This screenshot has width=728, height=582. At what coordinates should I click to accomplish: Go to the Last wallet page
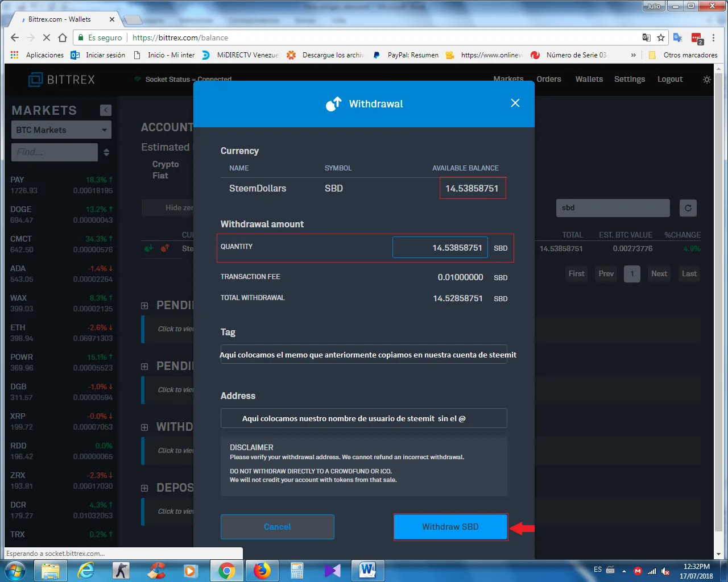coord(689,273)
